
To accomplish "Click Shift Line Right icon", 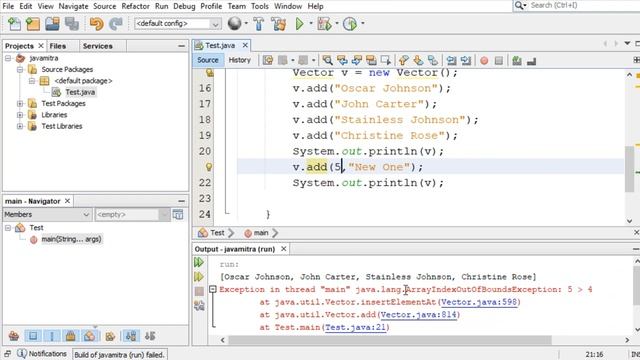I will click(x=466, y=61).
